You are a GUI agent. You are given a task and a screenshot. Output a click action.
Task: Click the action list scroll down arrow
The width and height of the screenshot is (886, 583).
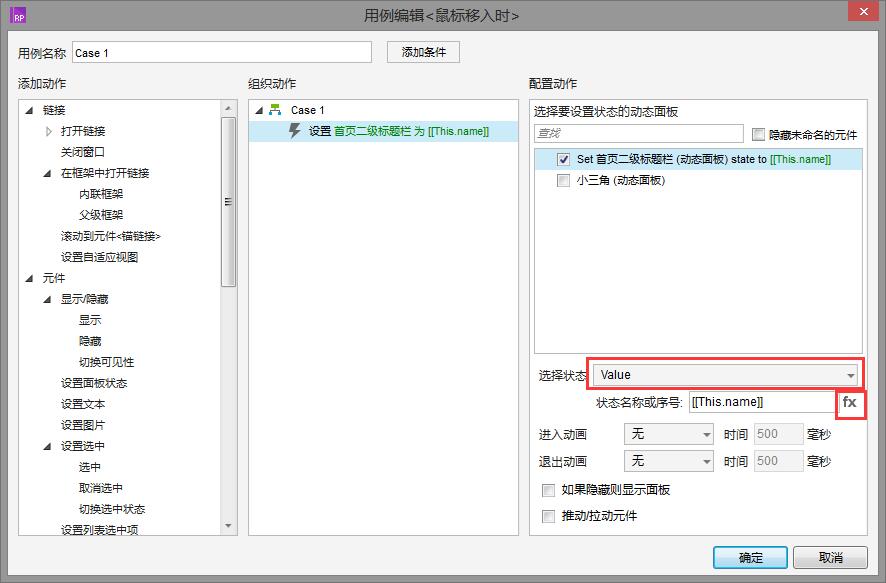tap(228, 526)
